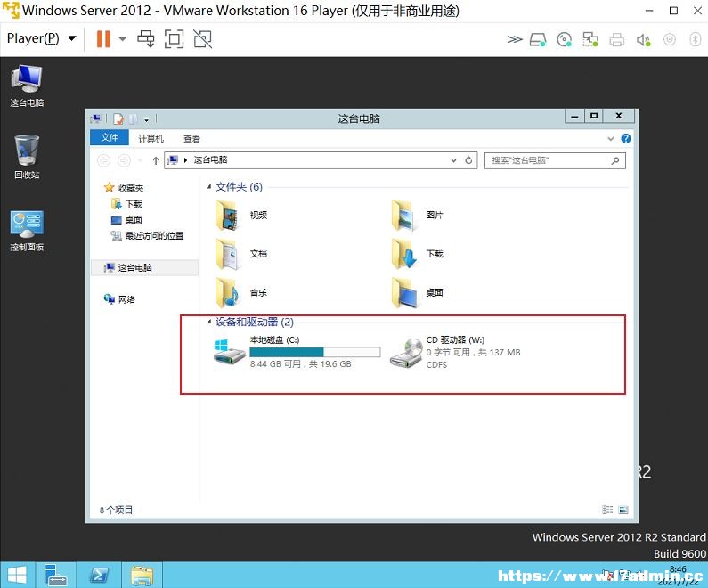This screenshot has height=588, width=708.
Task: Select the 下载 folder in main pane
Action: click(x=418, y=254)
